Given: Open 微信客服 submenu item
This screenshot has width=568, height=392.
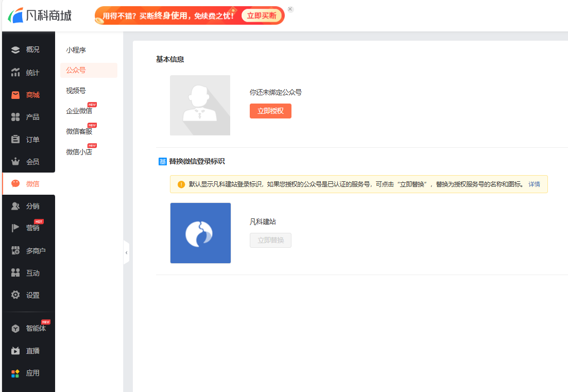Looking at the screenshot, I should pyautogui.click(x=79, y=131).
